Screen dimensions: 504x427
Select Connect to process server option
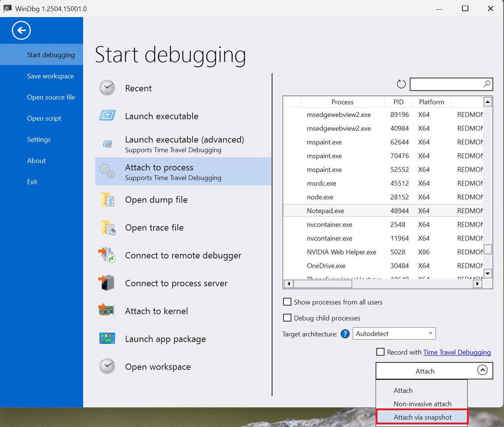click(x=183, y=283)
